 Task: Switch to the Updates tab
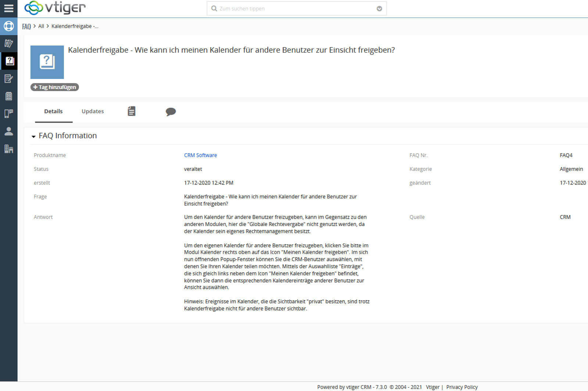(x=92, y=111)
